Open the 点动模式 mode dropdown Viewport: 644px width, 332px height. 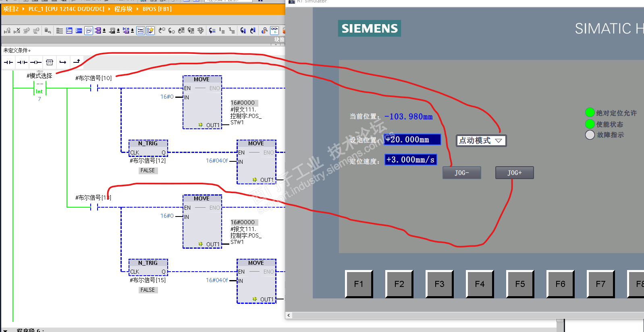[481, 140]
